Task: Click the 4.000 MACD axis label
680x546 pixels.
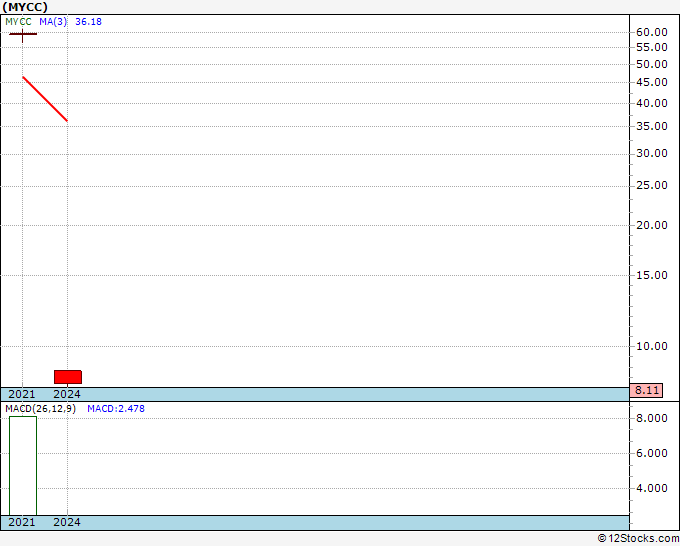Action: point(651,488)
